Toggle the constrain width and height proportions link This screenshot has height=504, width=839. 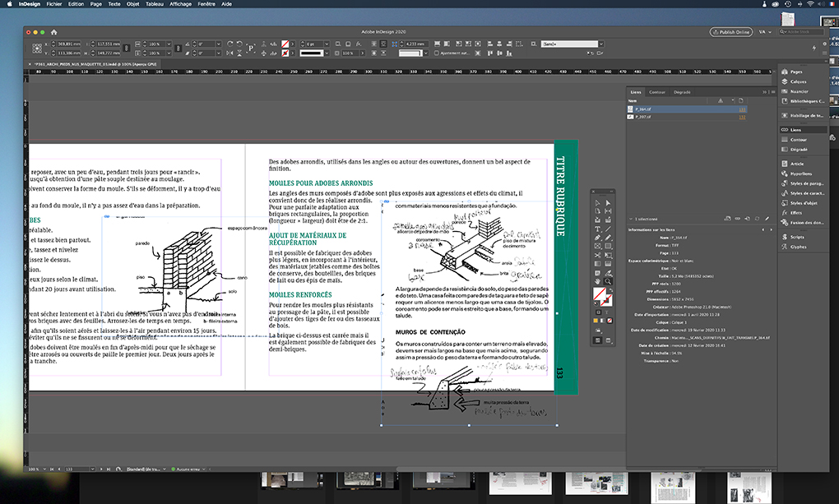point(127,49)
